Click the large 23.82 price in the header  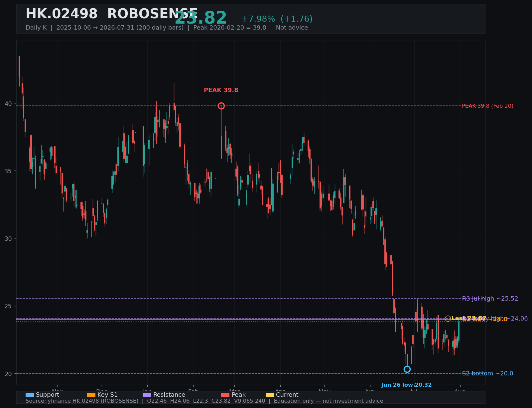[201, 18]
